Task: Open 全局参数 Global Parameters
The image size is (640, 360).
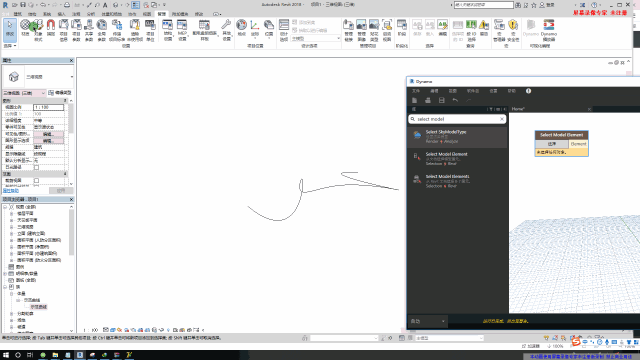Action: coord(102,30)
